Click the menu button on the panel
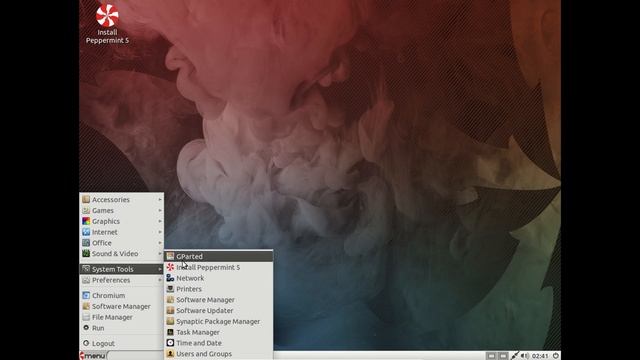Screen dimensions: 640x360 click(93, 356)
